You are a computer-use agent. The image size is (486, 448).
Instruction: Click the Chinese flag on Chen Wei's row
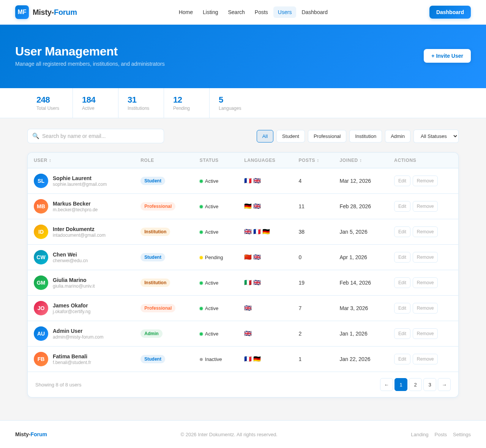[x=248, y=257]
